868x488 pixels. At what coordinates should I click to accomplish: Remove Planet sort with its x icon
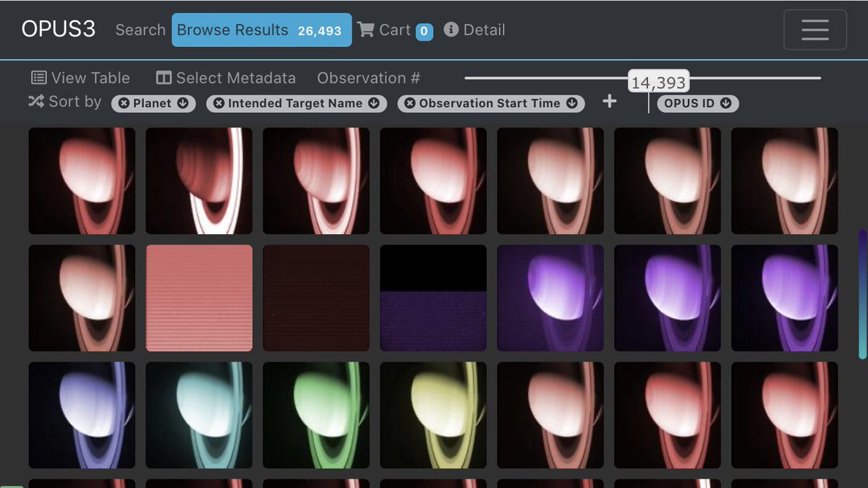pyautogui.click(x=124, y=103)
